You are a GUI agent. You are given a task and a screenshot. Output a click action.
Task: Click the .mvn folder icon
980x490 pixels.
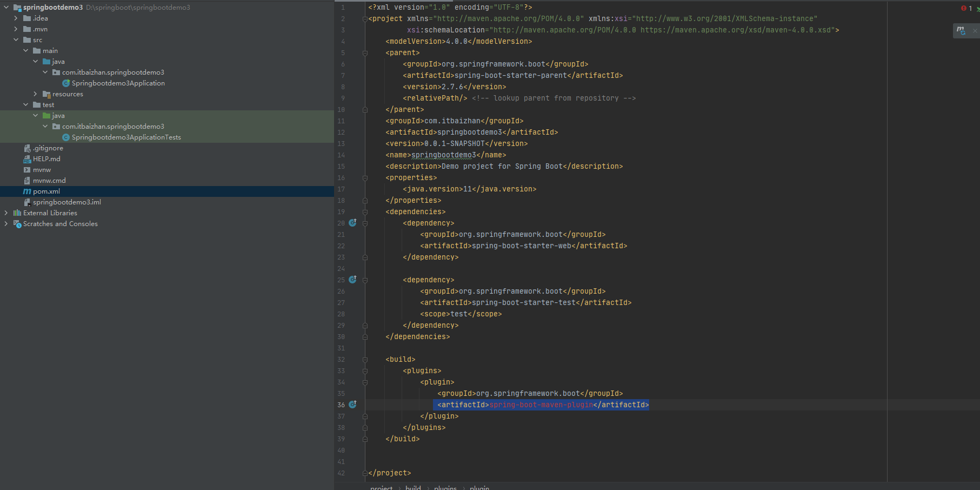coord(27,29)
